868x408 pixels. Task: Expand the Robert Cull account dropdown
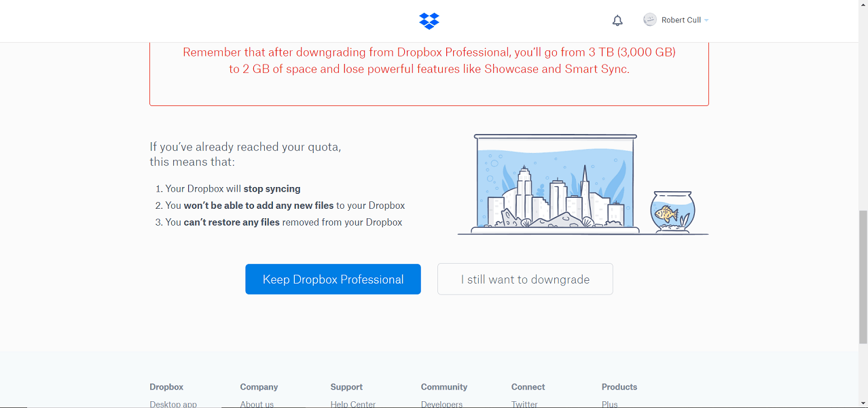[706, 20]
